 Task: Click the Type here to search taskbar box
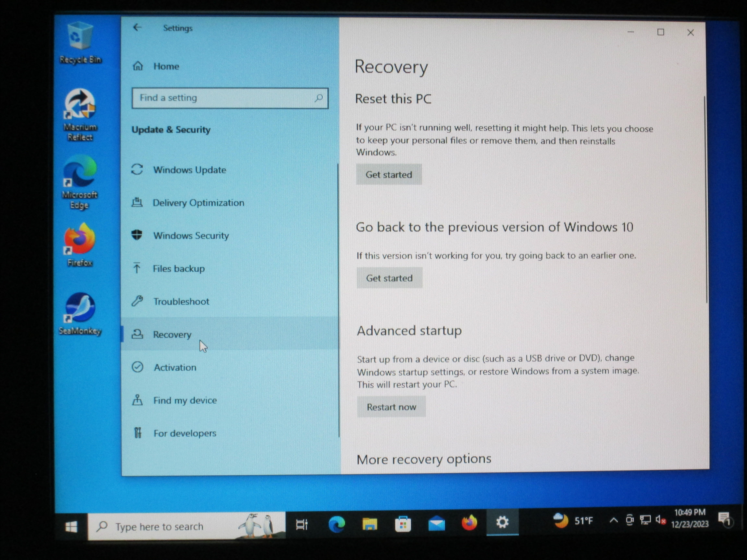(x=186, y=526)
